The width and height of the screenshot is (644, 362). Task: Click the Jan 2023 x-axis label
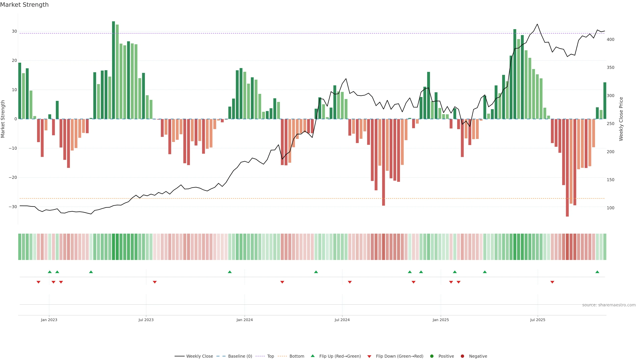[49, 320]
